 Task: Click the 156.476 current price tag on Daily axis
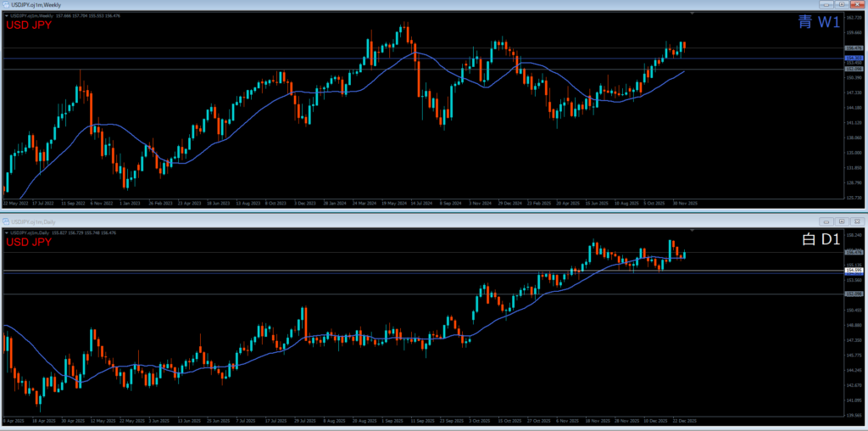point(853,252)
